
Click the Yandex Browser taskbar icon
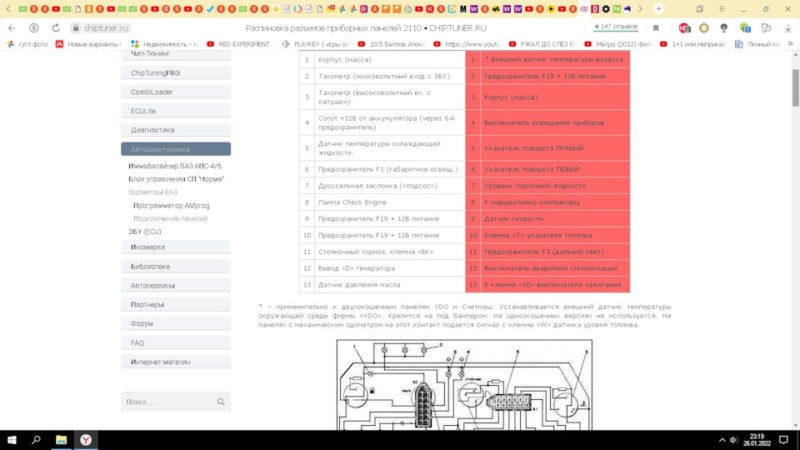click(x=86, y=440)
